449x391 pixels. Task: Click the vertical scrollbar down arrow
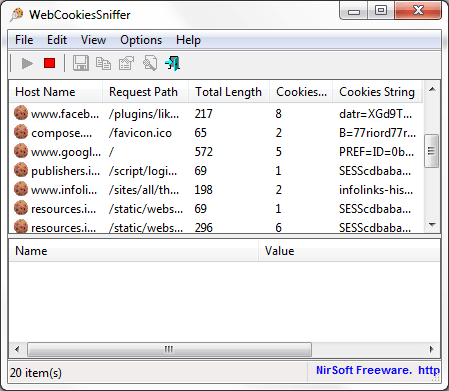click(x=432, y=225)
